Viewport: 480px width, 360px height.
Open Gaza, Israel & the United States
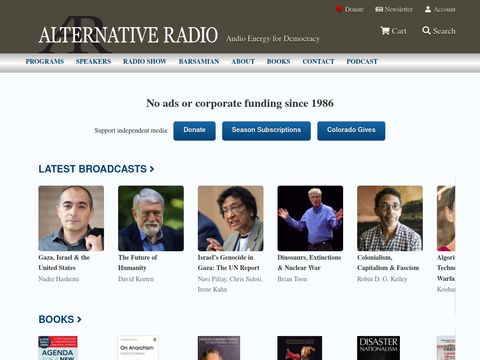coord(64,263)
